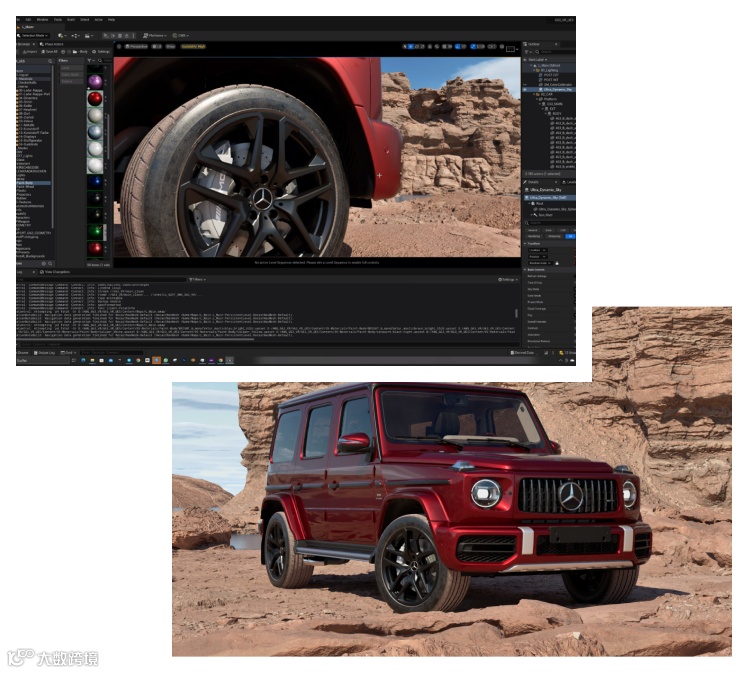
Task: Switch to the Details panel tab
Action: point(531,182)
